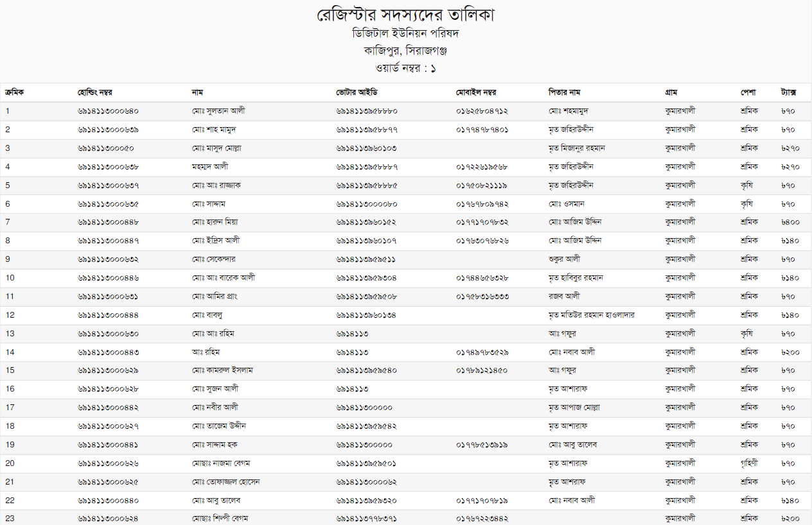This screenshot has width=812, height=525.
Task: Select member 'মোছাঃ নাজমা বেগম'
Action: point(220,463)
